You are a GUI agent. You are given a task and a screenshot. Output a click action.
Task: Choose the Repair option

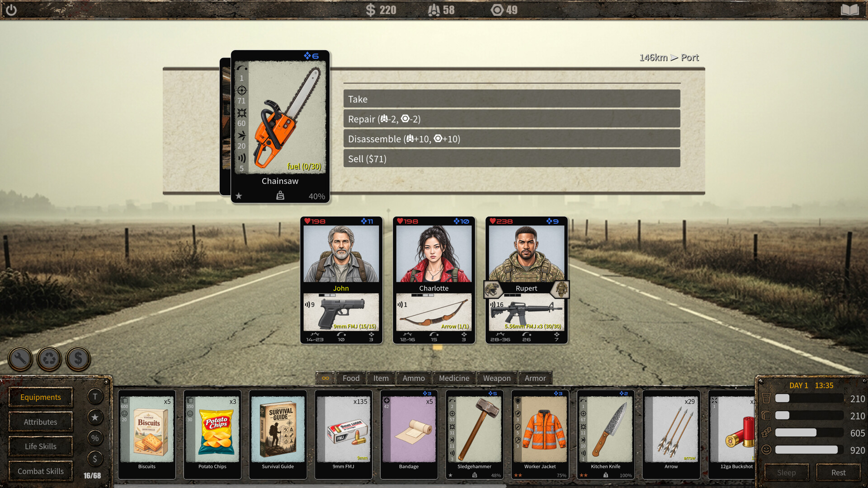512,119
